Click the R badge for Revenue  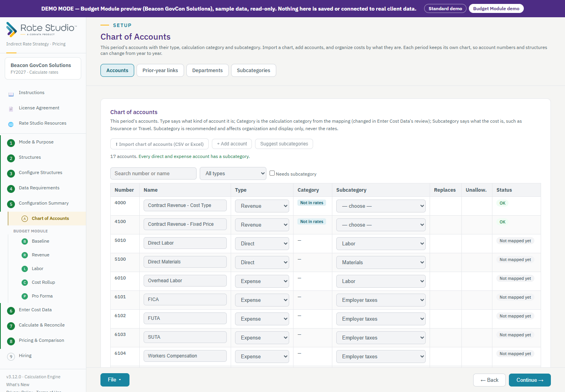tap(25, 255)
